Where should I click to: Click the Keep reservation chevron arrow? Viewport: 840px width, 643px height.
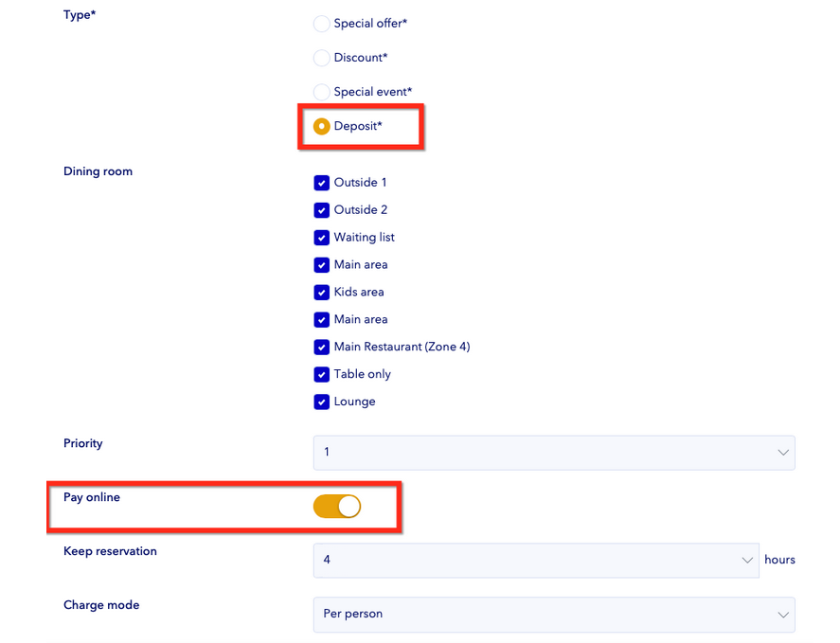click(747, 561)
